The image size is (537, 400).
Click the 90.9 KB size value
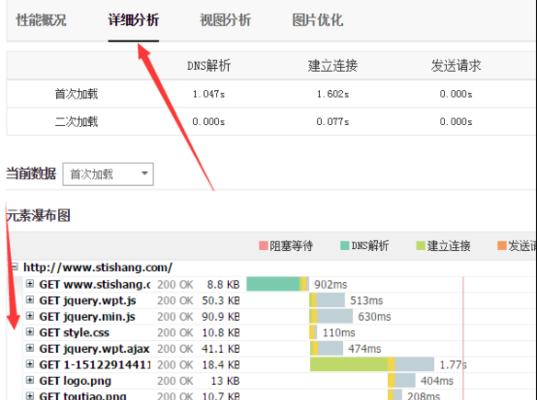(221, 316)
